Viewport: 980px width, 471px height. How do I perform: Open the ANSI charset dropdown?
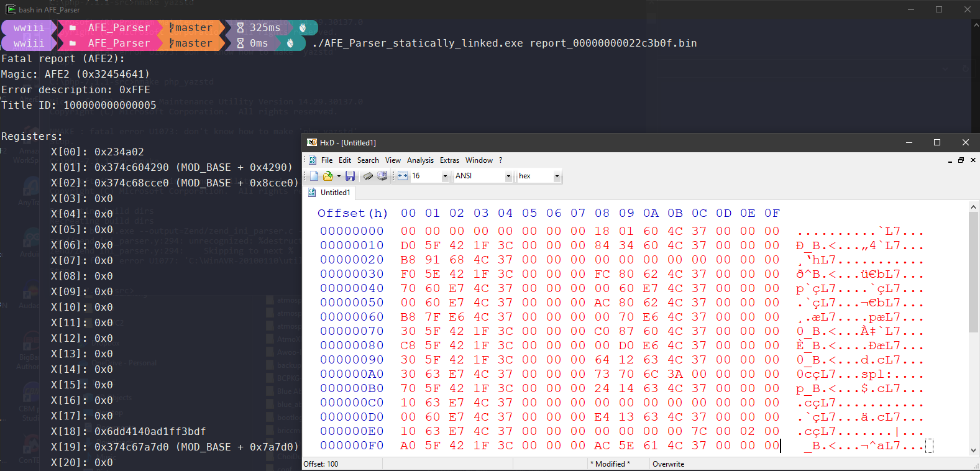tap(508, 176)
